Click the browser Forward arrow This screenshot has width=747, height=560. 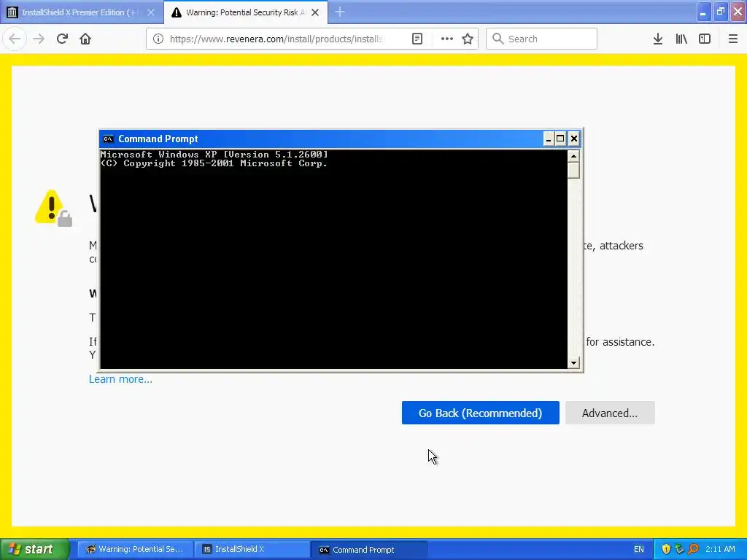[x=39, y=39]
